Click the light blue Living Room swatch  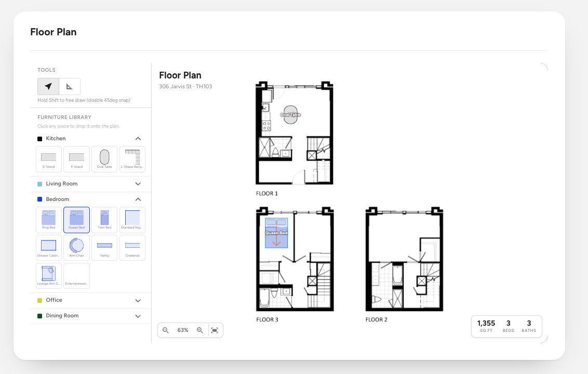pos(40,184)
